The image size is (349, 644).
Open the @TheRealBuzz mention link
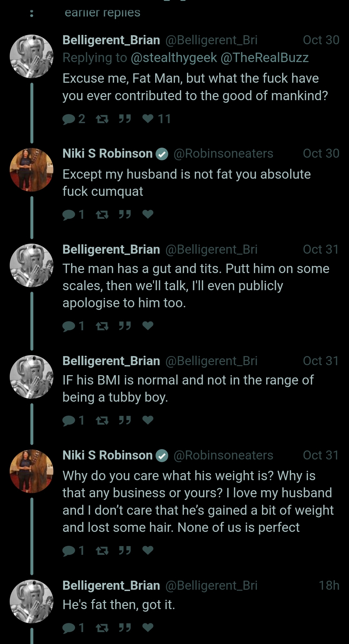265,58
